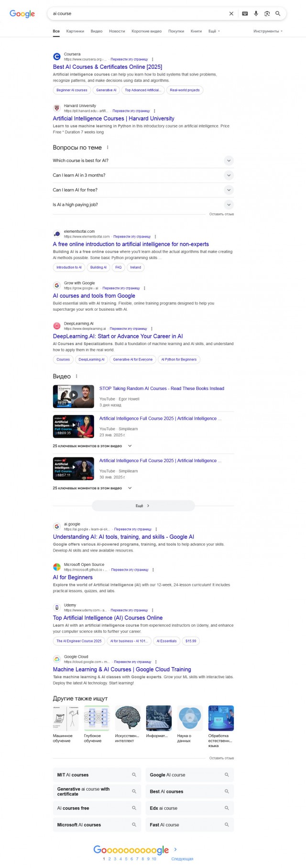The width and height of the screenshot is (306, 868).
Task: Click the Generative AI for Everyone chip
Action: (x=133, y=359)
